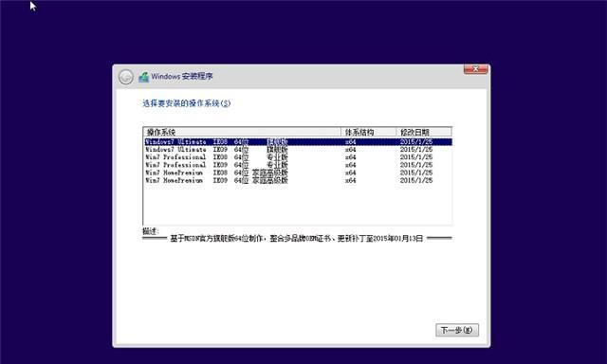Select Windows7 Ultimate IE08 64位 旗舰版 entry
This screenshot has width=607, height=364.
tap(297, 142)
